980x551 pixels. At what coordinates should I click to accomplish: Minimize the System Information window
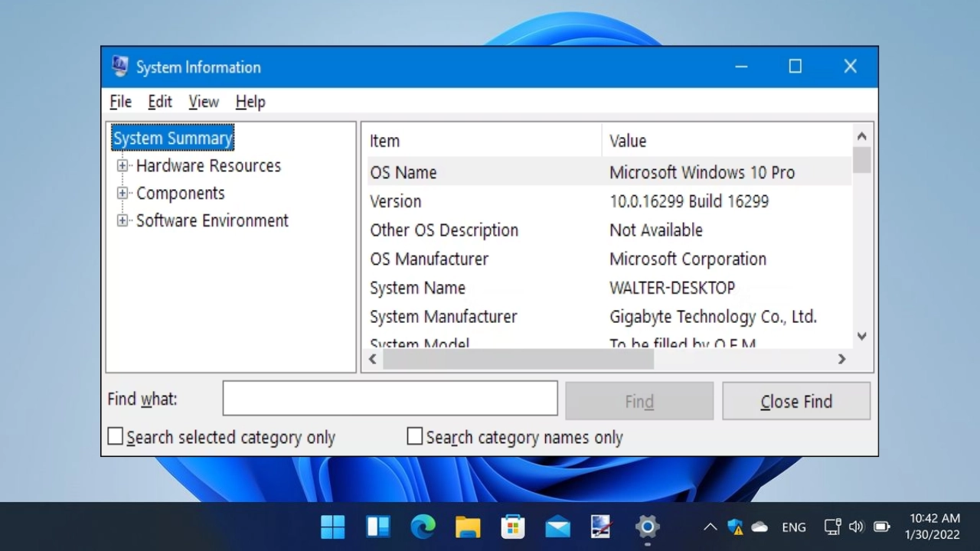741,67
